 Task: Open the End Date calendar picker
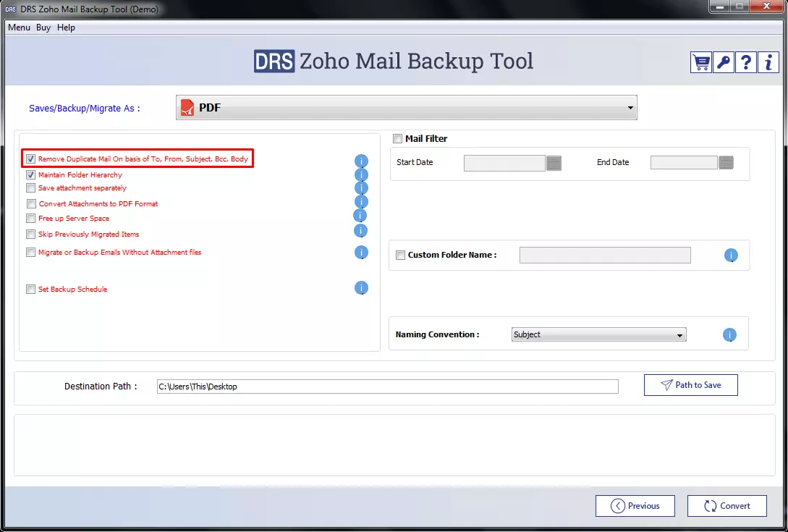click(726, 162)
